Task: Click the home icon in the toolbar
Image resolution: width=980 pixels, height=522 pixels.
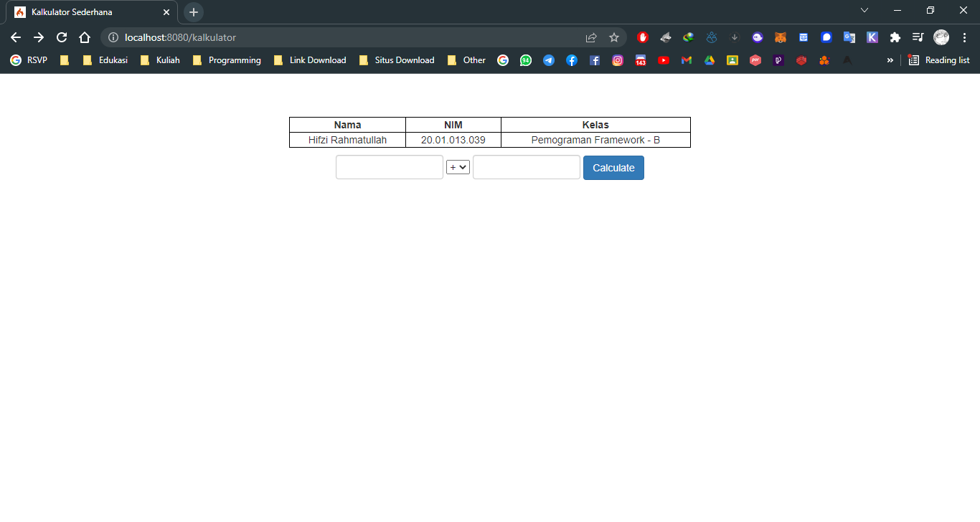Action: point(84,37)
